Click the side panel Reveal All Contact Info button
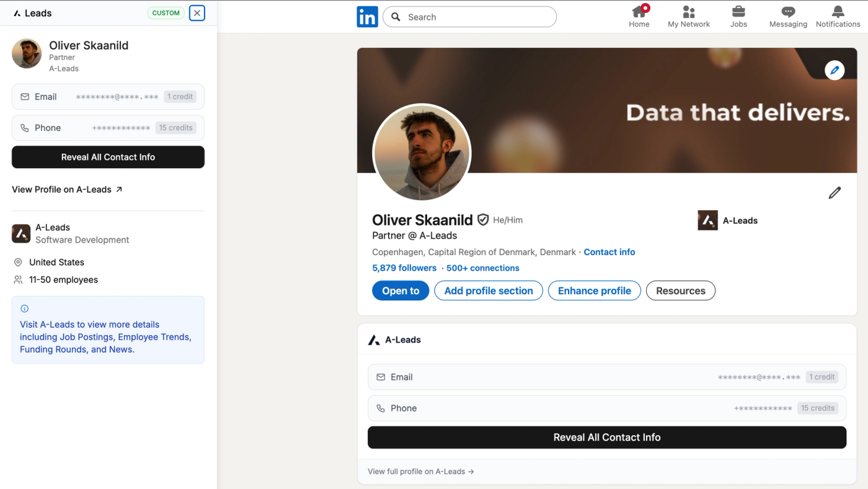The height and width of the screenshot is (489, 868). coord(108,157)
